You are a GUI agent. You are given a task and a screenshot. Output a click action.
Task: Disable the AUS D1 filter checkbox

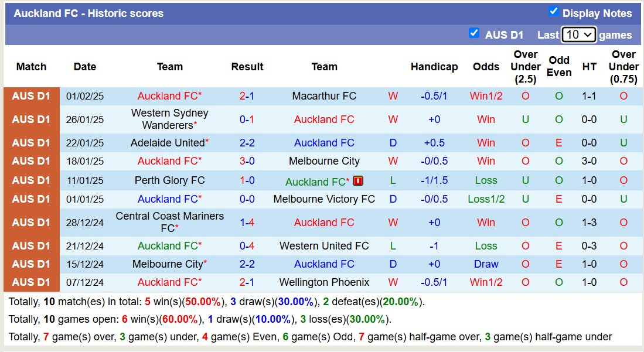[x=474, y=33]
